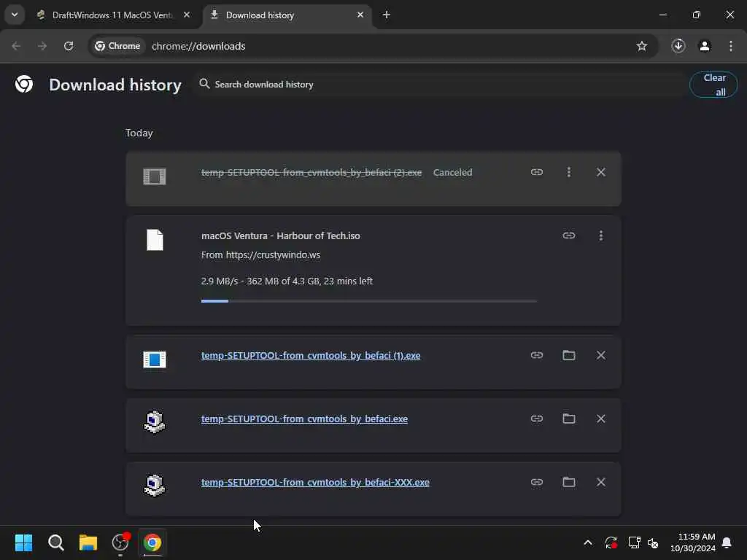The image size is (747, 560).
Task: Open the notifications bell
Action: tap(727, 542)
